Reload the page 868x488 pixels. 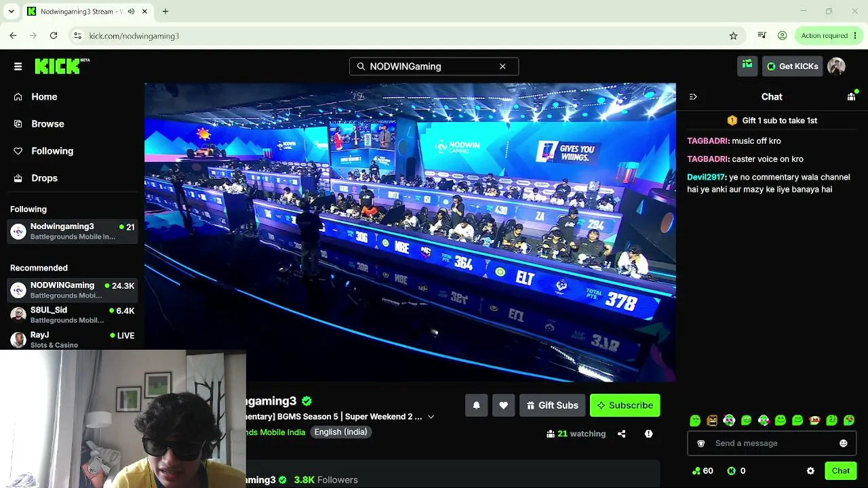tap(54, 36)
